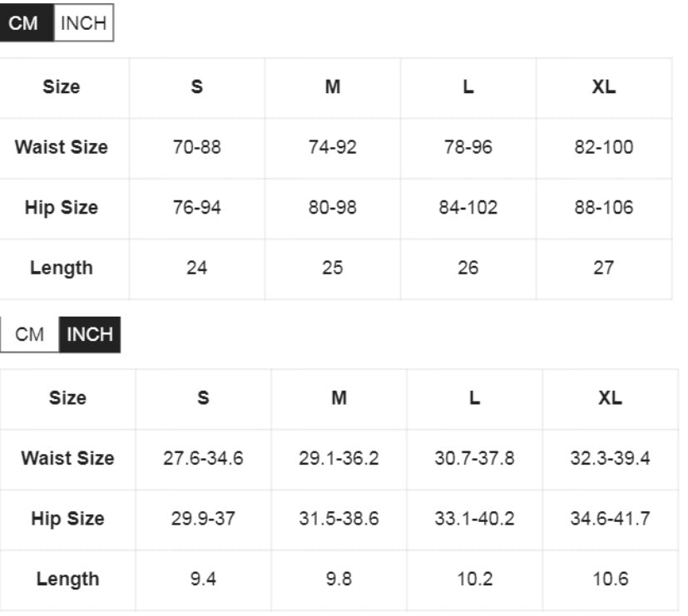
Task: Click the 27.6-34.6 waist size cell
Action: pyautogui.click(x=203, y=458)
